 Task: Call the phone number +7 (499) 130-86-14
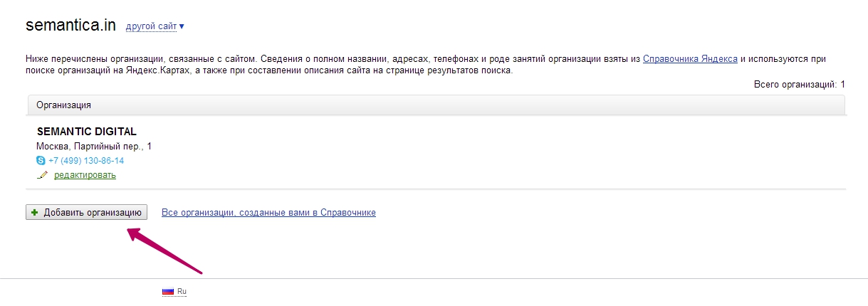86,161
